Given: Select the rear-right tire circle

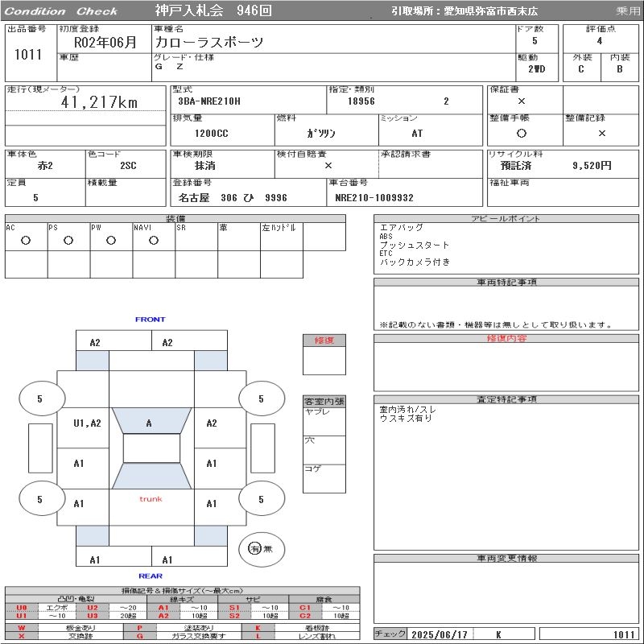Looking at the screenshot, I should click(x=260, y=500).
